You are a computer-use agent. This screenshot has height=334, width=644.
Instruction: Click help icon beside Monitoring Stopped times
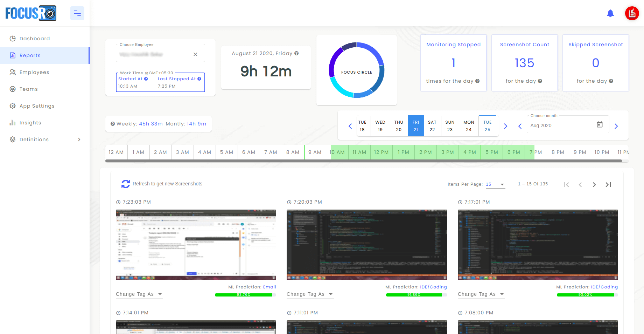pos(477,81)
